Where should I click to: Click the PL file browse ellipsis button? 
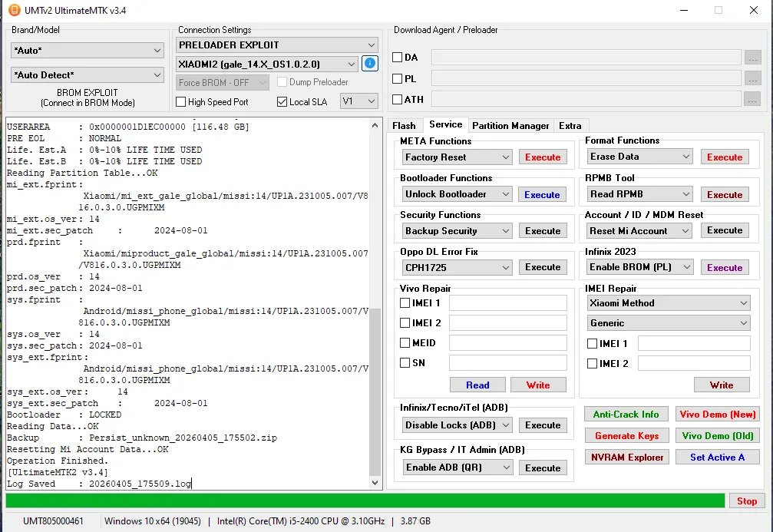[x=752, y=78]
